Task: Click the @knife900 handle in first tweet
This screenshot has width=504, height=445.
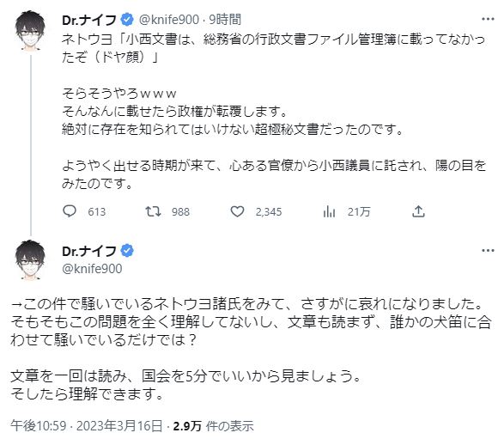Action: pos(169,20)
